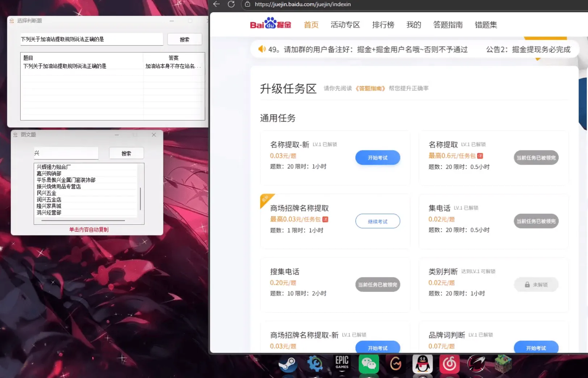This screenshot has height=378, width=588.
Task: Open the 错题集 section
Action: pyautogui.click(x=486, y=25)
